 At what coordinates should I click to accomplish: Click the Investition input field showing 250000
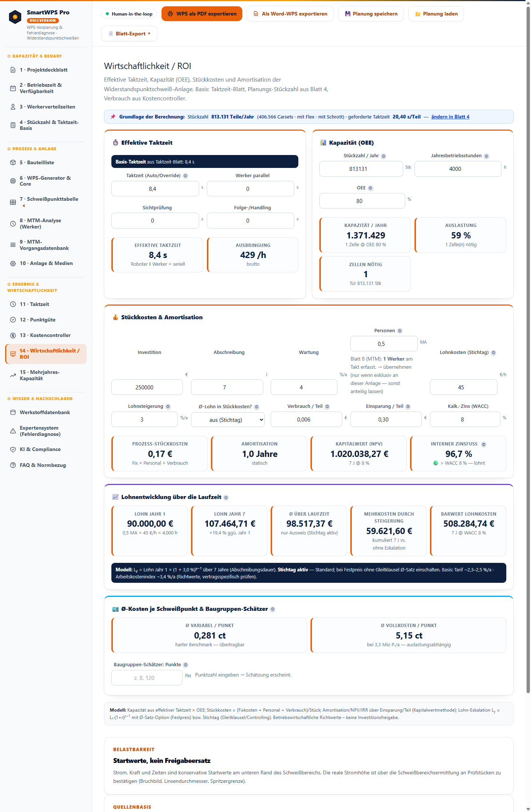pyautogui.click(x=147, y=388)
